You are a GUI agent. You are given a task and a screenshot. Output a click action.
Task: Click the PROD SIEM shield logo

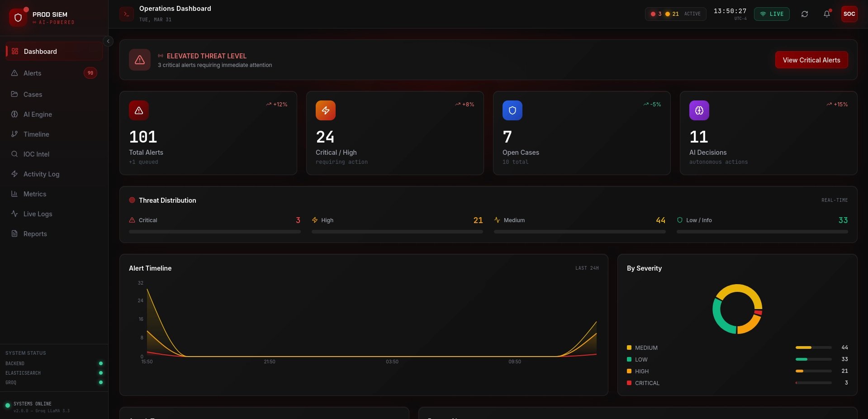click(x=18, y=18)
